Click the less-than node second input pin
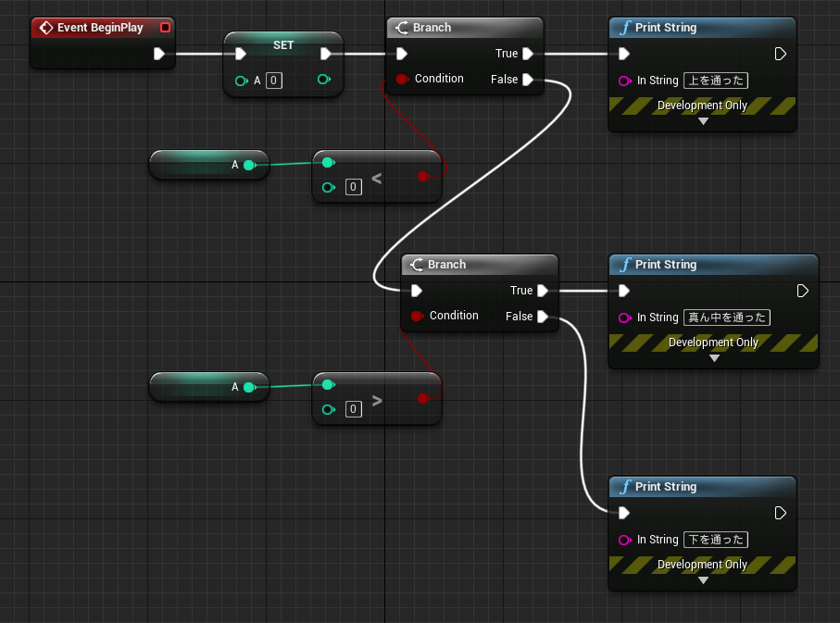The width and height of the screenshot is (840, 623). 329,188
